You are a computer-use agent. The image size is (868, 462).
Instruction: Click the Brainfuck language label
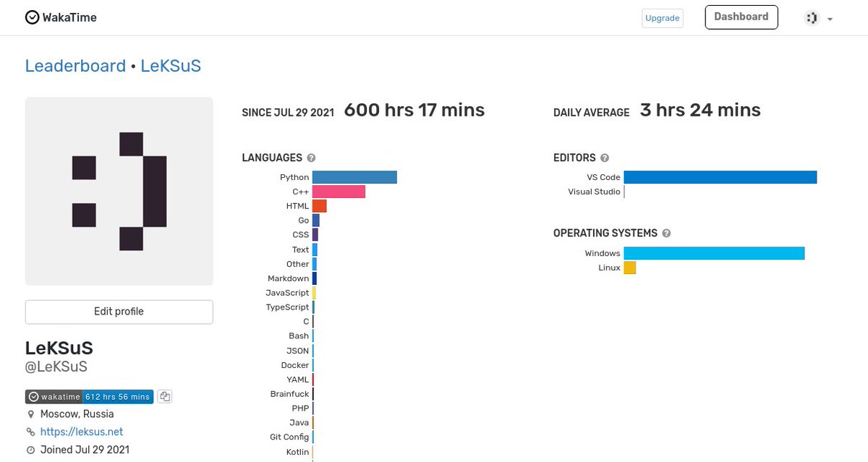[x=289, y=394]
